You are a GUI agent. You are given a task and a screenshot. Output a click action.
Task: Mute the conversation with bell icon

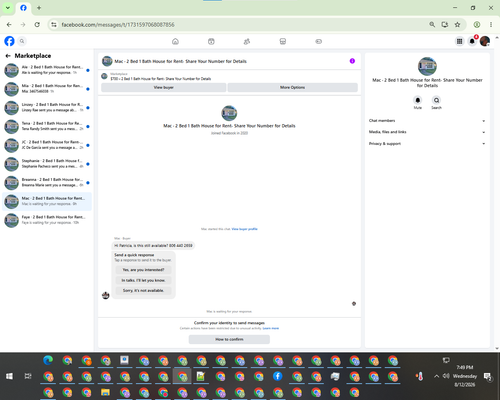point(418,100)
